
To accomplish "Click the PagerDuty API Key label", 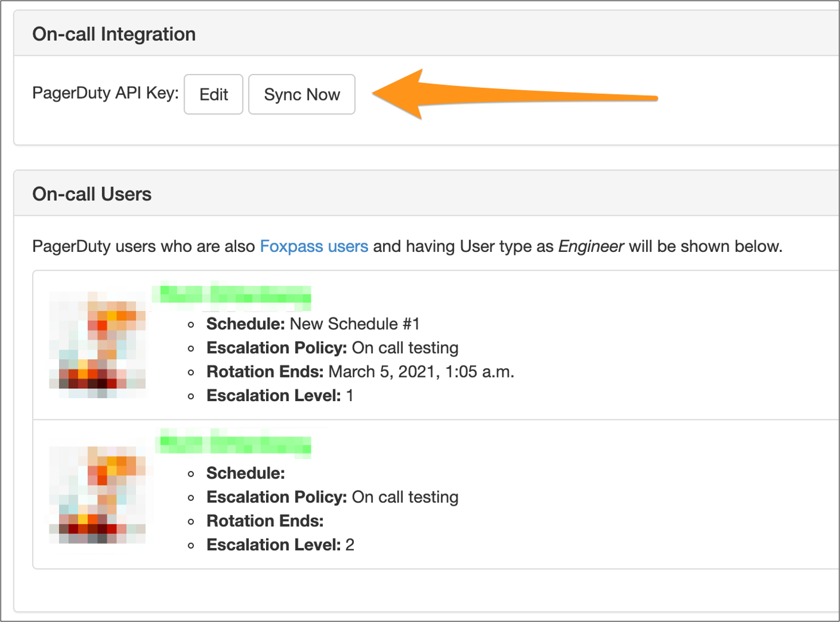I will point(106,93).
